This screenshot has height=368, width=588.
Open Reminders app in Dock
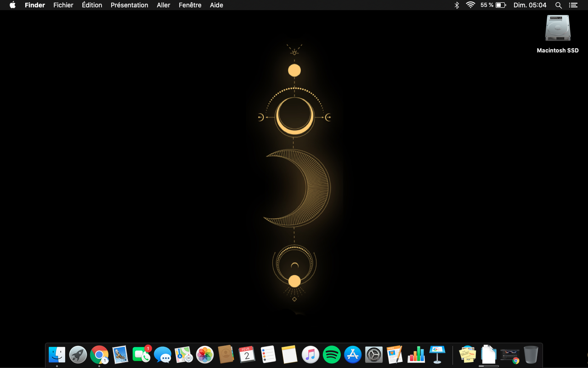(x=268, y=355)
